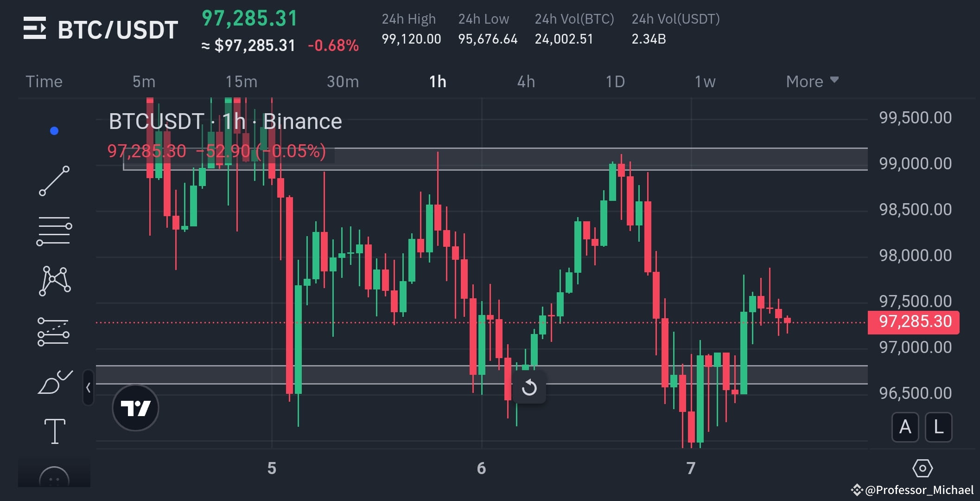Viewport: 980px width, 501px height.
Task: Collapse the drawing tools sidebar
Action: pyautogui.click(x=88, y=387)
